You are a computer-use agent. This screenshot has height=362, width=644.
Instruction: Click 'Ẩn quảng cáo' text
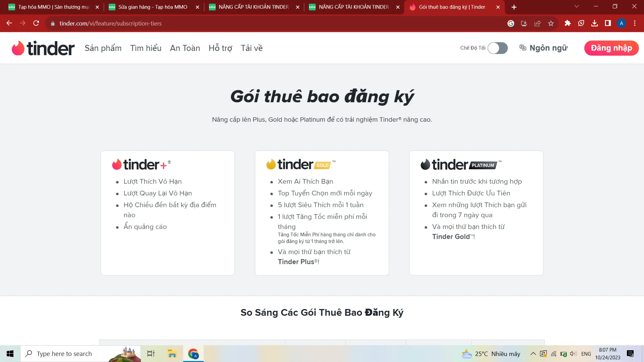pos(145,227)
